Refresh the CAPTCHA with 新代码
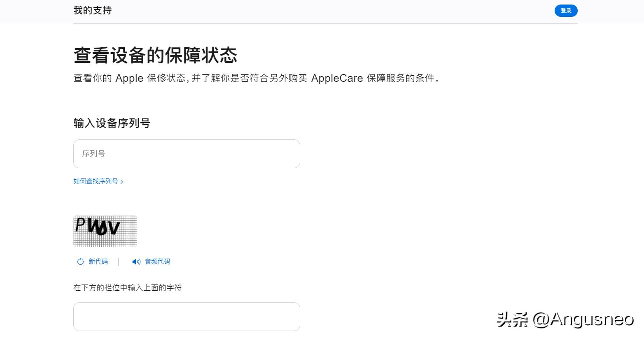The image size is (644, 338). [98, 262]
